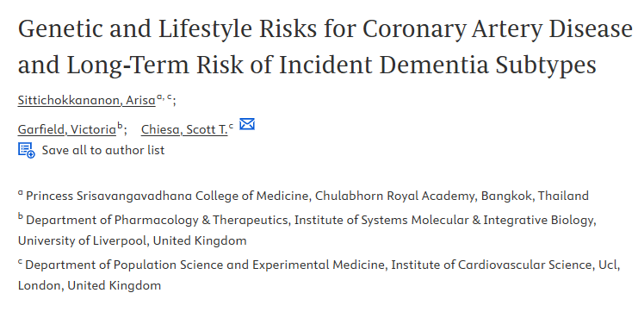Click the title line 'and Long-Term Risk of Incident Dementia Subtypes'
The width and height of the screenshot is (644, 318).
click(x=307, y=65)
